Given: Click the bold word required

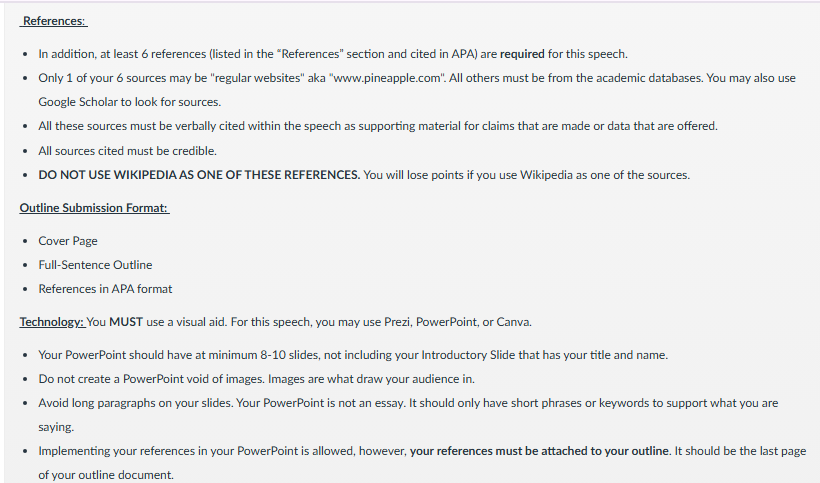Looking at the screenshot, I should [x=522, y=54].
